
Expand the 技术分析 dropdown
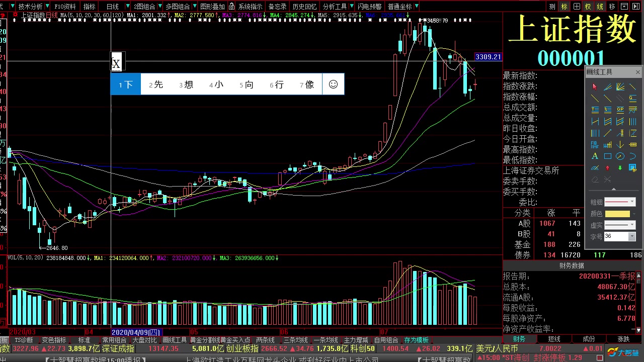pos(48,6)
